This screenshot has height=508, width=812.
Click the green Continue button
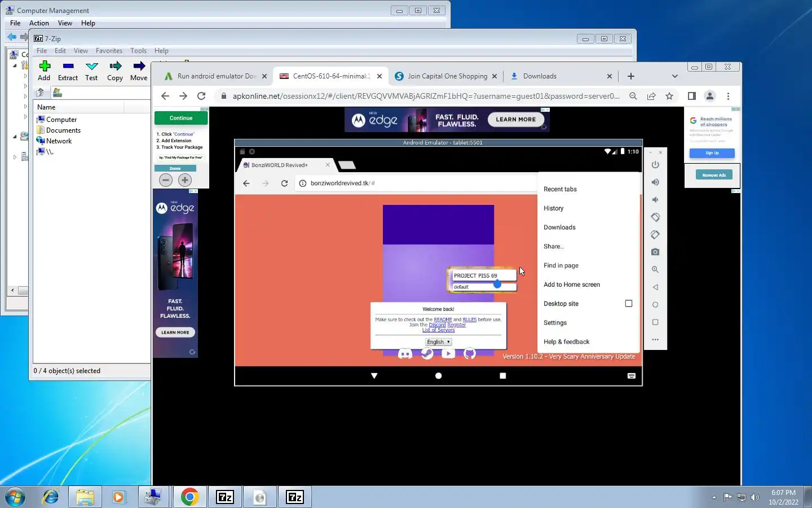pos(181,118)
